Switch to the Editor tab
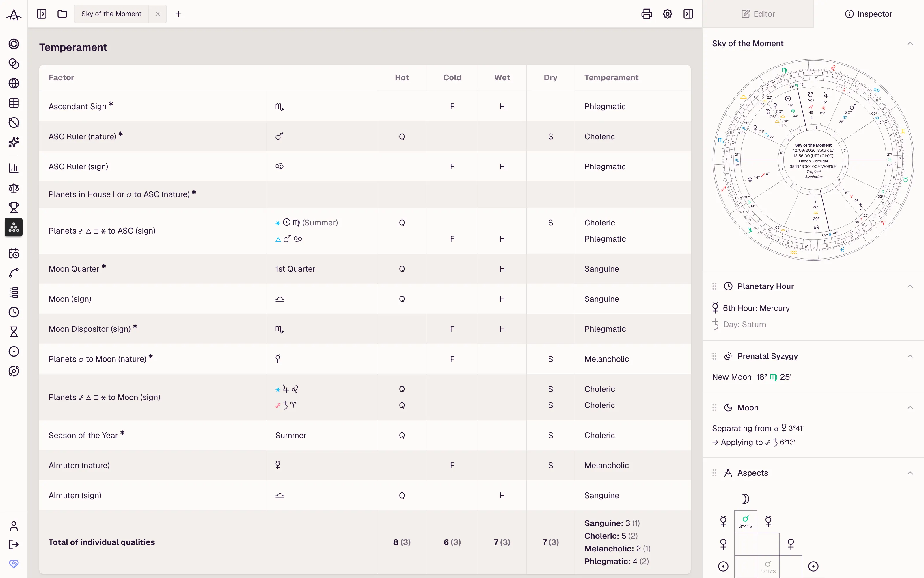 [758, 14]
